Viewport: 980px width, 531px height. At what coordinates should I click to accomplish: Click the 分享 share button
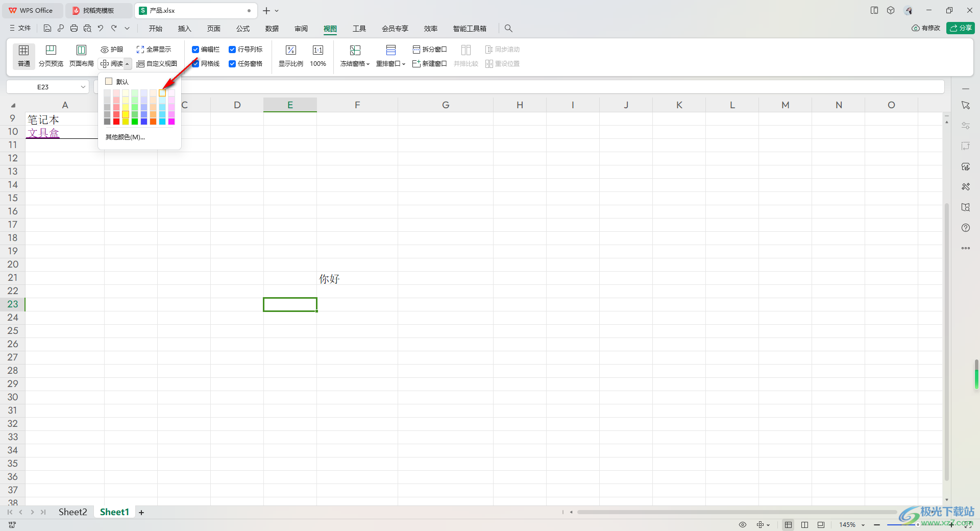click(x=961, y=28)
